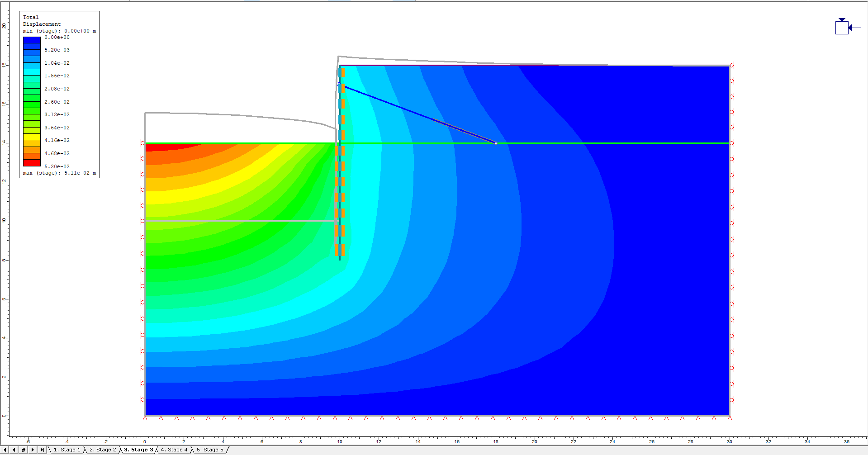Select the active Stage 3 tab
Screen dimensions: 868x455
pos(138,450)
